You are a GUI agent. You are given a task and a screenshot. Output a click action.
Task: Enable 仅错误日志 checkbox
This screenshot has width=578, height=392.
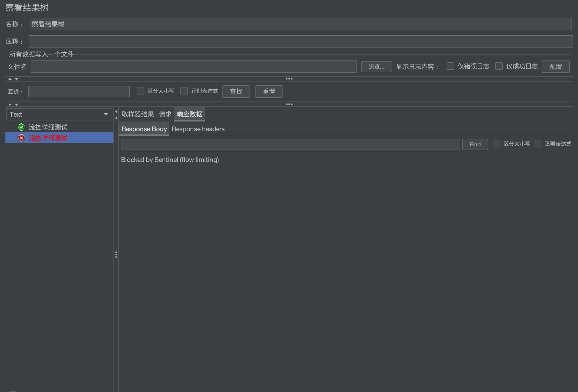pyautogui.click(x=450, y=66)
